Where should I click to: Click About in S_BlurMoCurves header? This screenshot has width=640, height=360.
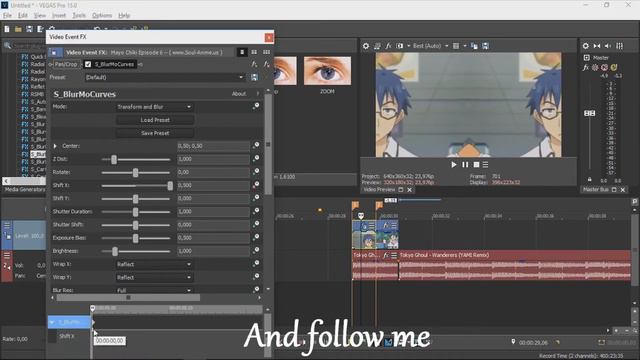(x=239, y=94)
